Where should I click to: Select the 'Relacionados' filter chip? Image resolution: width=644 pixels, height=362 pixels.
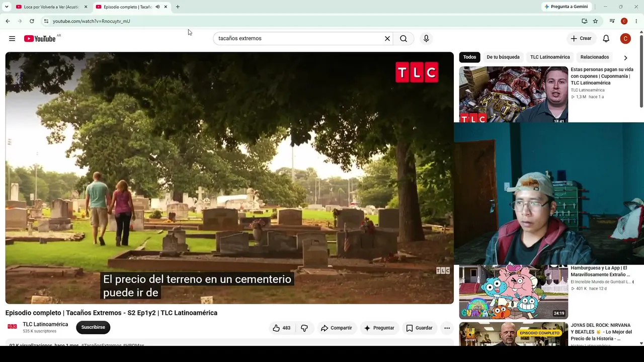pyautogui.click(x=595, y=57)
